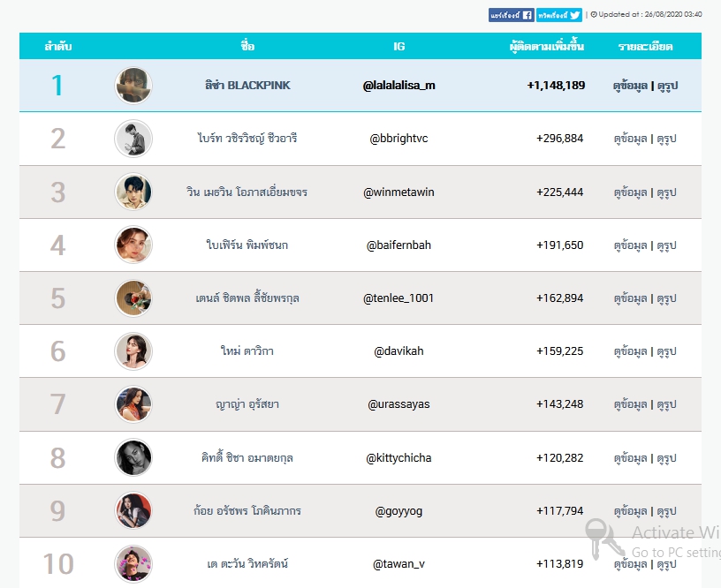Click the IG handle @goyyog

click(398, 511)
